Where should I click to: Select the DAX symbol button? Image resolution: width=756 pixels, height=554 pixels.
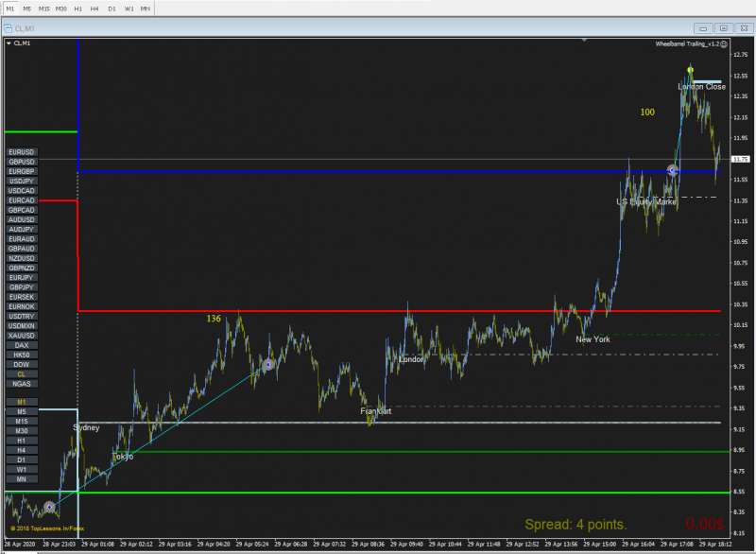(22, 345)
